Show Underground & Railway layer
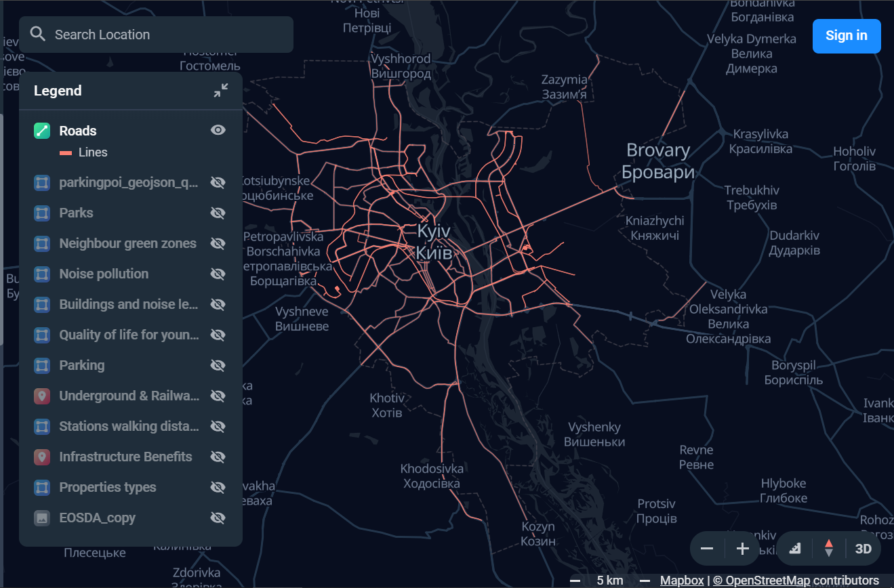 pyautogui.click(x=218, y=396)
